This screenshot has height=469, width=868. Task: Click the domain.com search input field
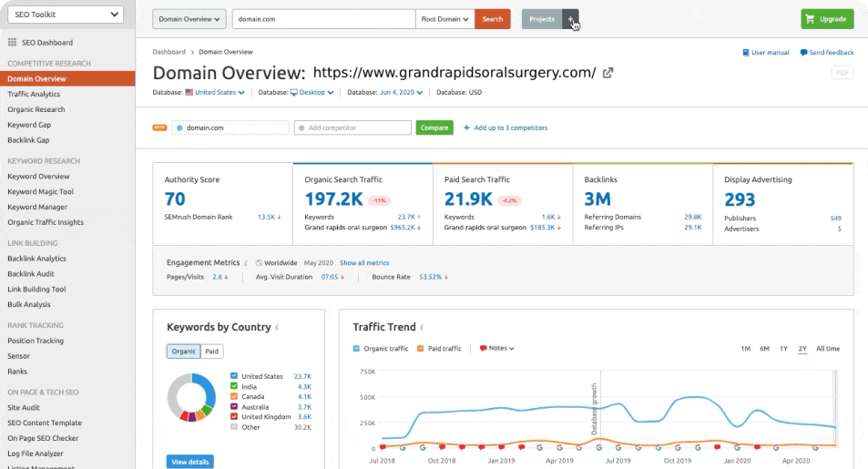[324, 19]
